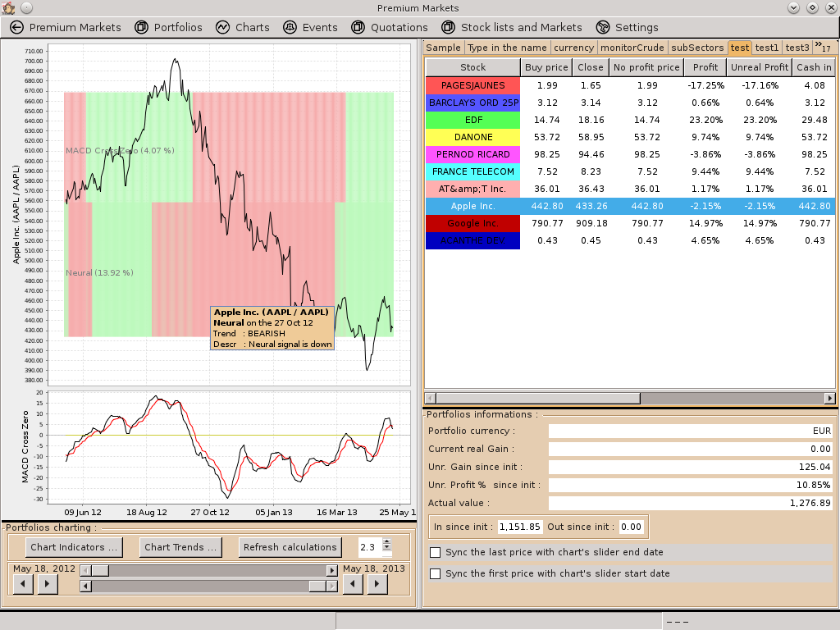
Task: Enable Sync the last price with slider end date
Action: (x=436, y=552)
